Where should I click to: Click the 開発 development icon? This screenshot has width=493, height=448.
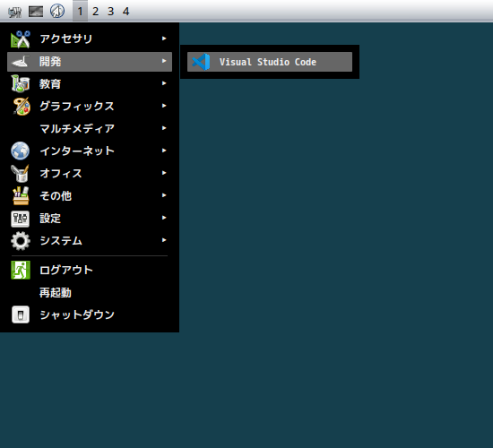21,61
